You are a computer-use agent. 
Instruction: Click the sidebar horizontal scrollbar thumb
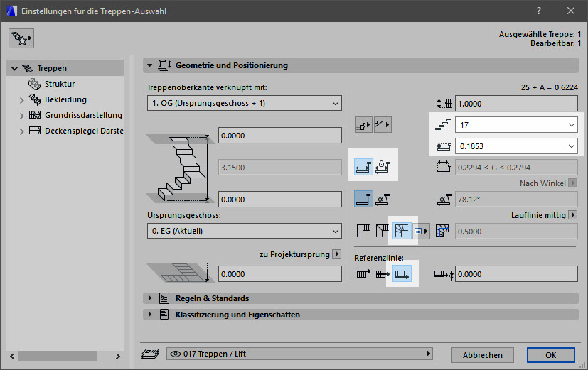pyautogui.click(x=58, y=356)
